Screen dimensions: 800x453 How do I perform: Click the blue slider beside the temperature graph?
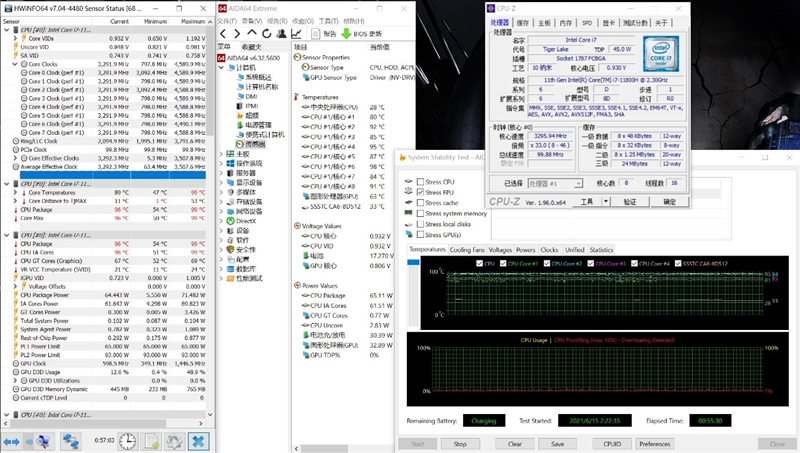pyautogui.click(x=413, y=262)
